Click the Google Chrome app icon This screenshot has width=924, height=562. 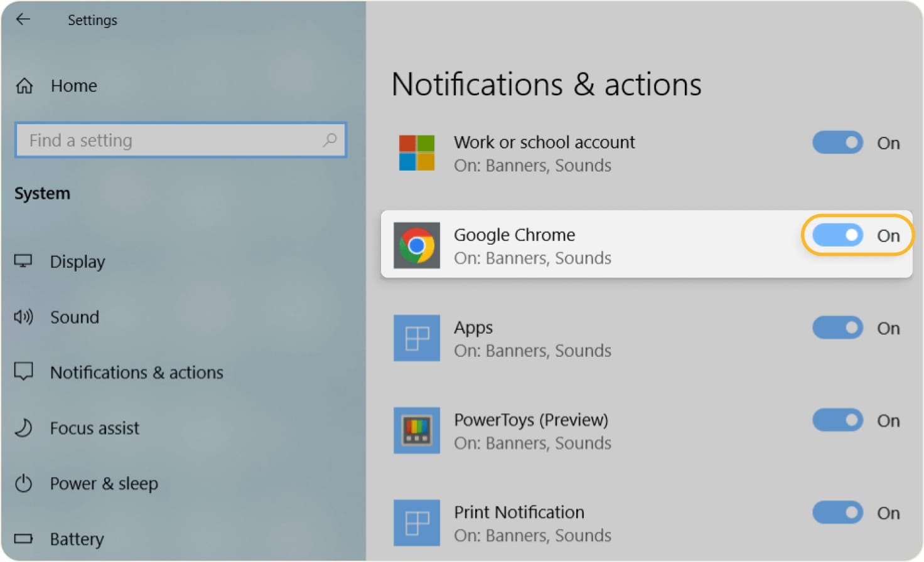(416, 245)
